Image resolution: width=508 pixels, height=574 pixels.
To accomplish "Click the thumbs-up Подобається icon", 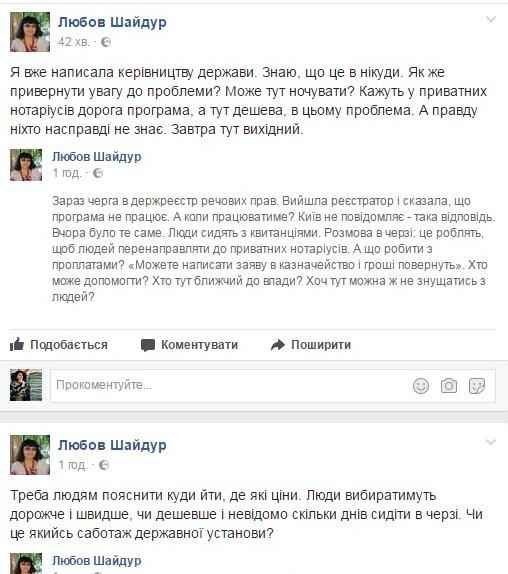I will (17, 344).
